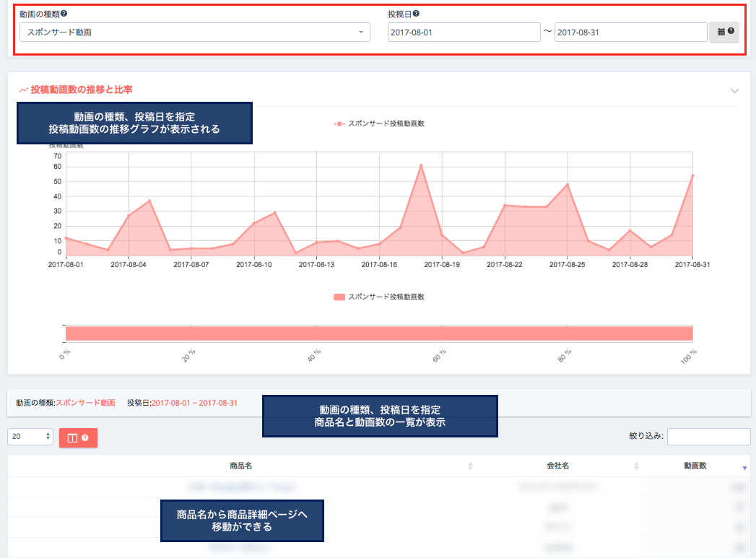
Task: Toggle bar chart legend スポンサード投稿動画数
Action: coord(379,297)
